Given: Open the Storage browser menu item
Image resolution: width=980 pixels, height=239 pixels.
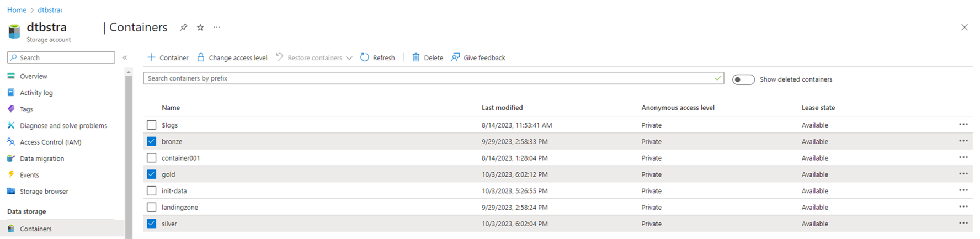Looking at the screenshot, I should tap(44, 191).
